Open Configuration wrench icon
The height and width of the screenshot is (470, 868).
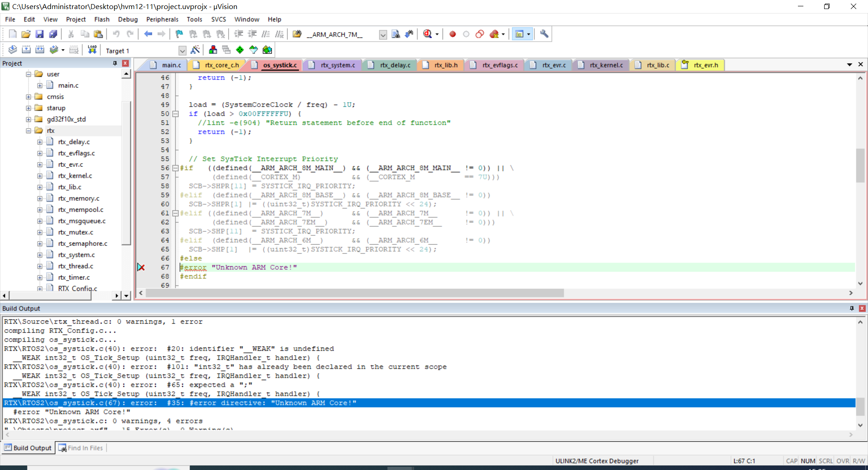pos(544,34)
